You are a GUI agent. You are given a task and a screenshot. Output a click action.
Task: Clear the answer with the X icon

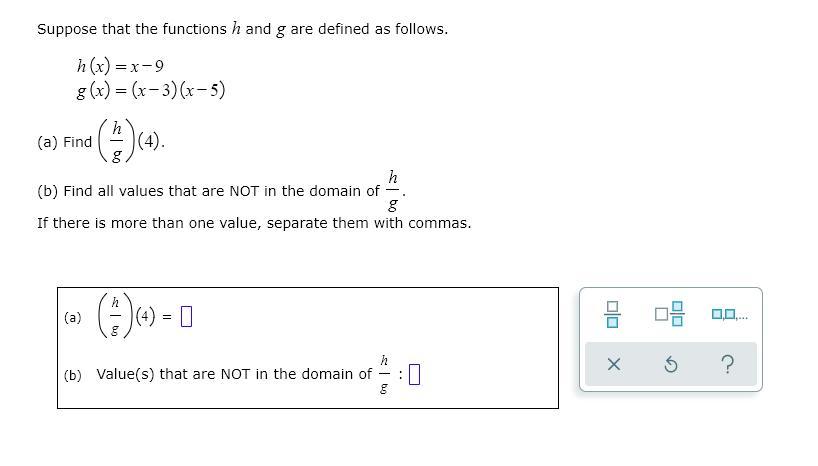614,364
